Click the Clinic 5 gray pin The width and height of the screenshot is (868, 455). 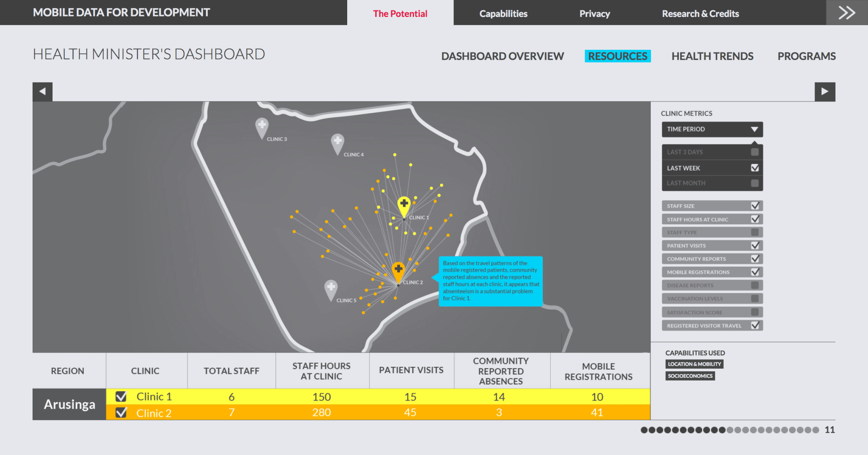pyautogui.click(x=331, y=288)
